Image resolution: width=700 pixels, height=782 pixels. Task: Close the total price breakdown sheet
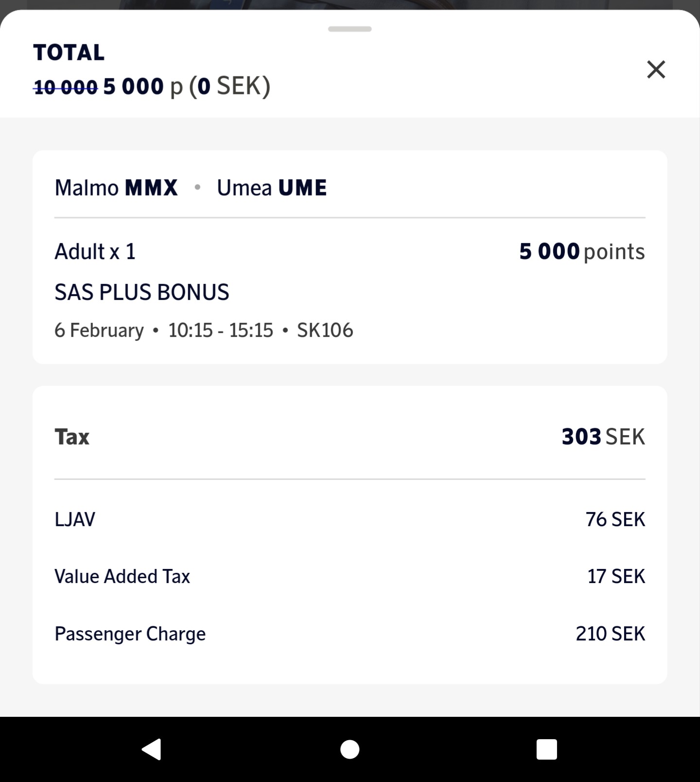tap(656, 70)
